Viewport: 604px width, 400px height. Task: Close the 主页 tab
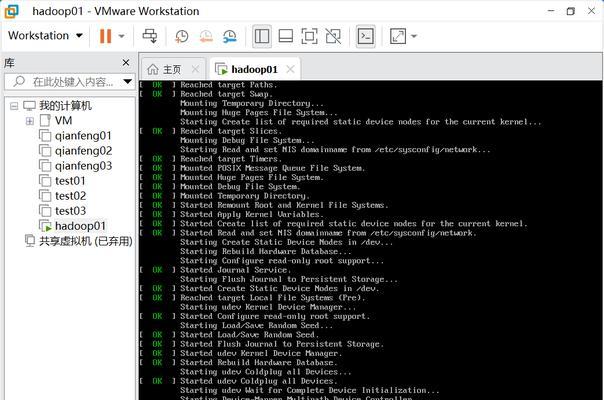pyautogui.click(x=195, y=69)
